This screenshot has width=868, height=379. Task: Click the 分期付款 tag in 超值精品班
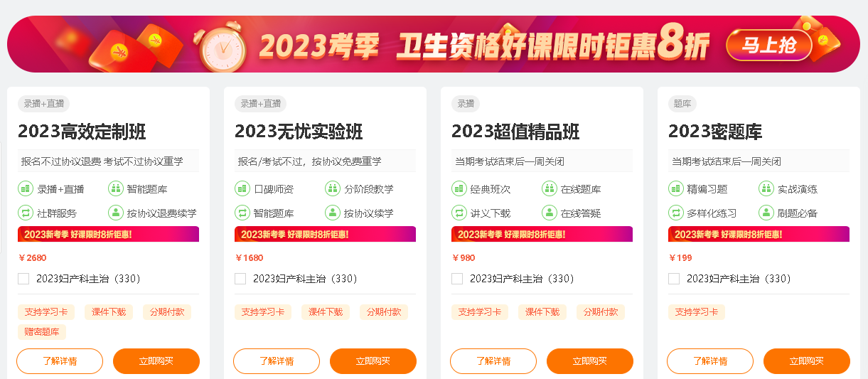coord(601,311)
